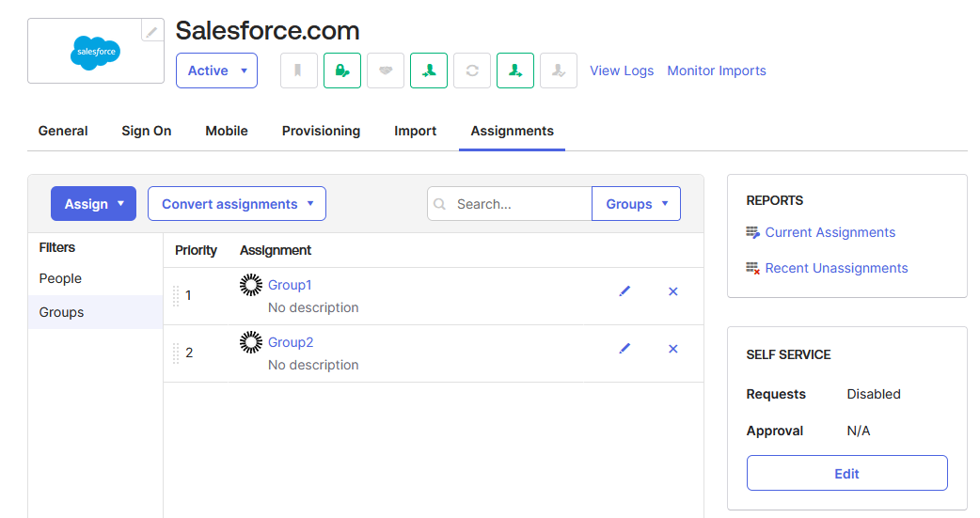The height and width of the screenshot is (518, 980).
Task: Click Edit button in Self Service panel
Action: coord(846,474)
